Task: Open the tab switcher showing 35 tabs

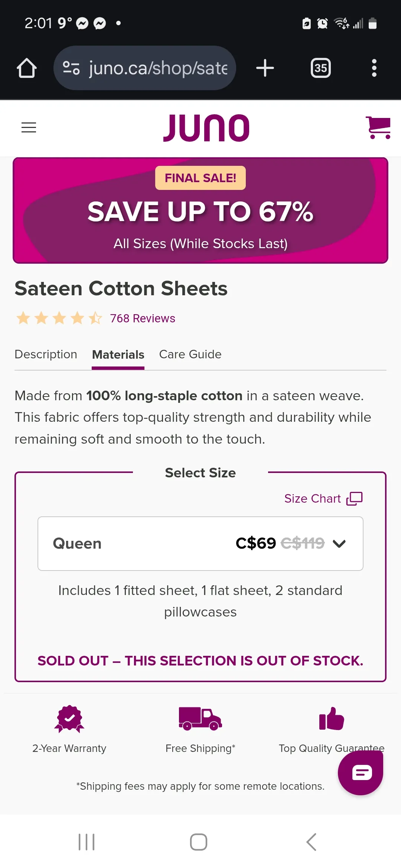Action: pos(320,68)
